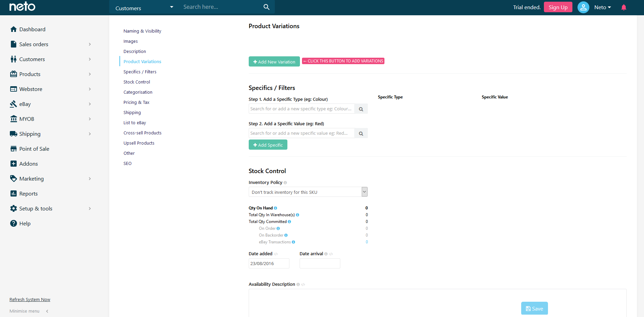Click the Webstore window icon
This screenshot has height=317, width=644.
(14, 89)
